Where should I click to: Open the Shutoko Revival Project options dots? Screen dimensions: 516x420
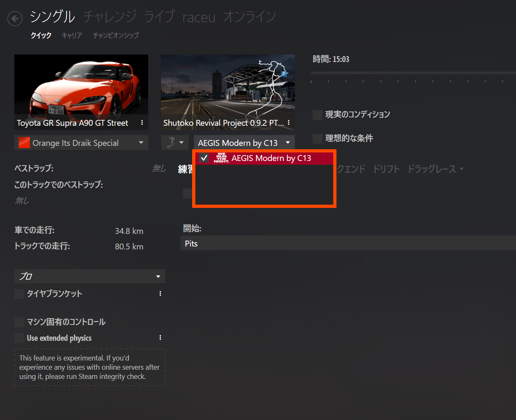[289, 123]
